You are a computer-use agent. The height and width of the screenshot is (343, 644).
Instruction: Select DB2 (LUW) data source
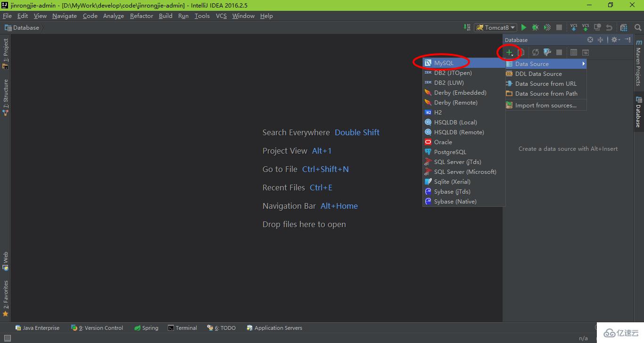click(464, 82)
